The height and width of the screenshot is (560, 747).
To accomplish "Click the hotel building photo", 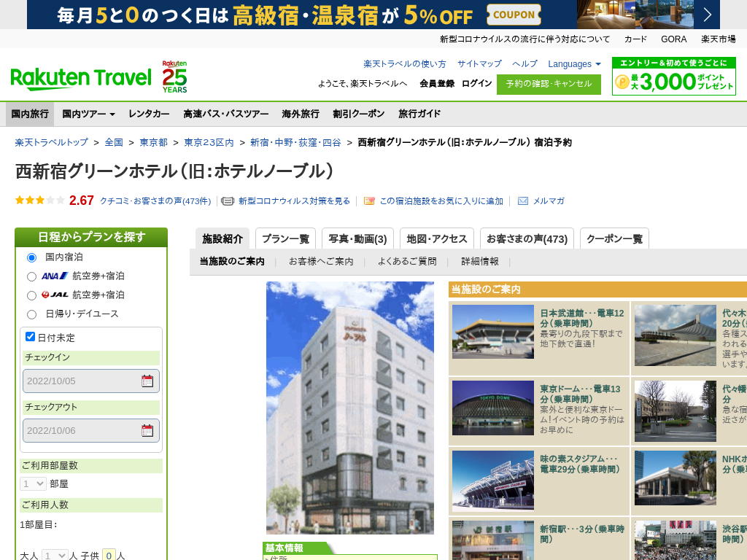I will [x=350, y=408].
